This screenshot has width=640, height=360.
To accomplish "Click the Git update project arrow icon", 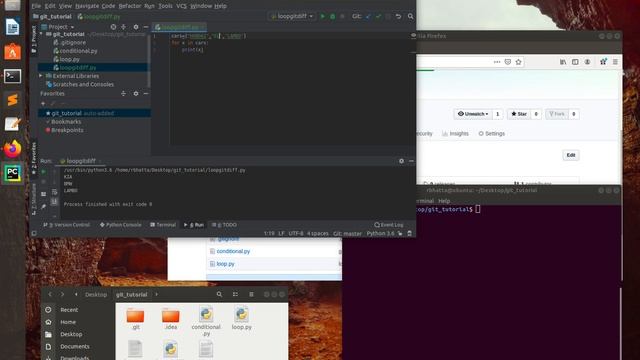I will tap(368, 16).
